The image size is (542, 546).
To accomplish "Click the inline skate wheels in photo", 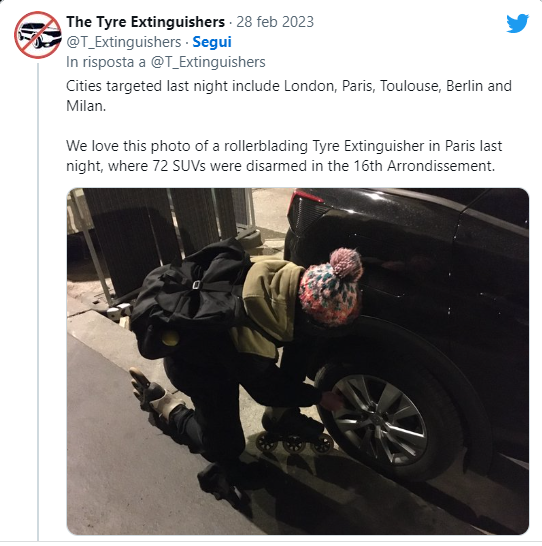I will coord(294,443).
